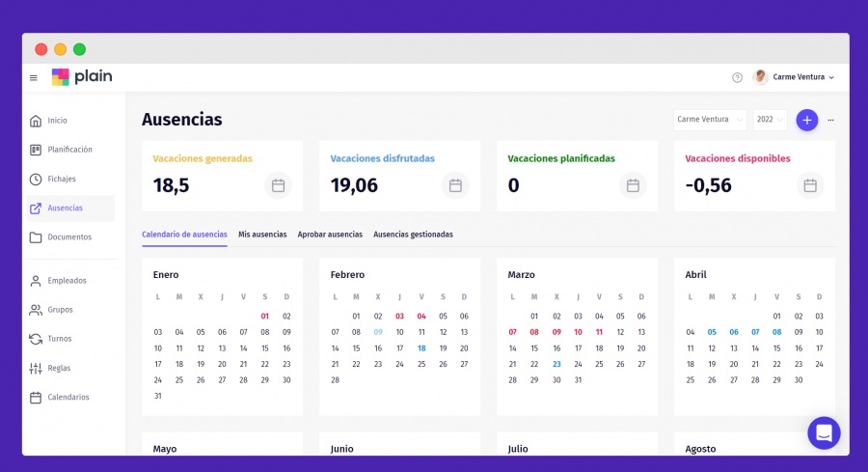Viewport: 868px width, 472px height.
Task: Select blue day 05 in Abril
Action: [712, 332]
